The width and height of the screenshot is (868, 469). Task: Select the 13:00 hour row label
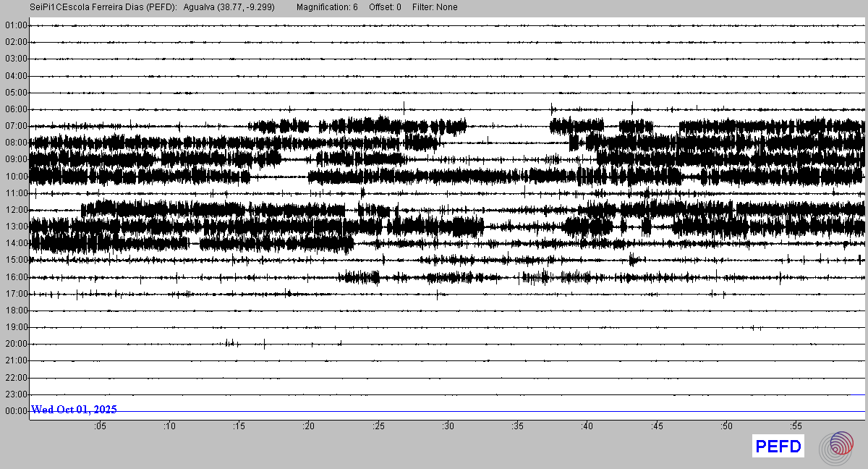pyautogui.click(x=16, y=227)
